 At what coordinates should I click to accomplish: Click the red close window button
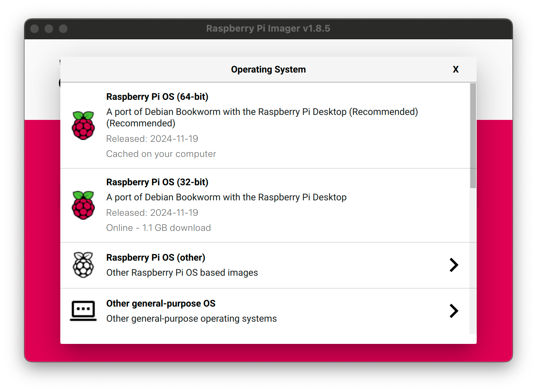pos(34,29)
